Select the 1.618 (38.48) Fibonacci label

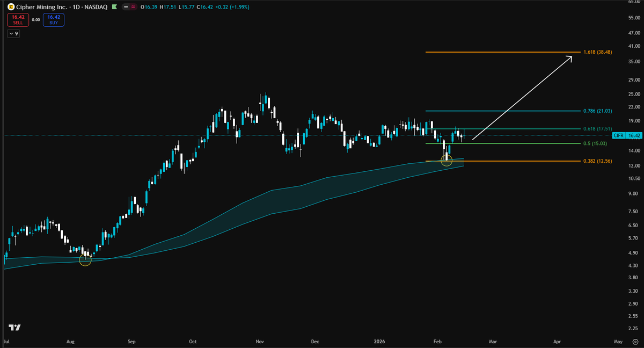(597, 52)
